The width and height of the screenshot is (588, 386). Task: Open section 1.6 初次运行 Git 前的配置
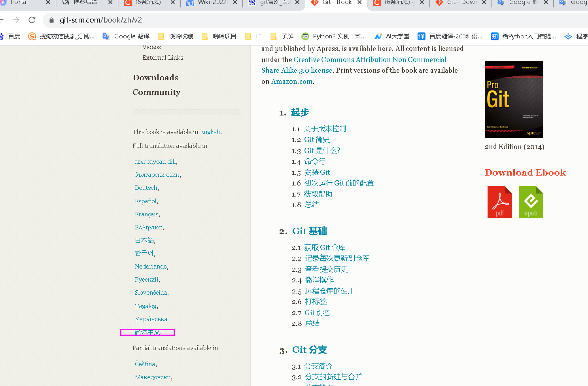pos(339,183)
